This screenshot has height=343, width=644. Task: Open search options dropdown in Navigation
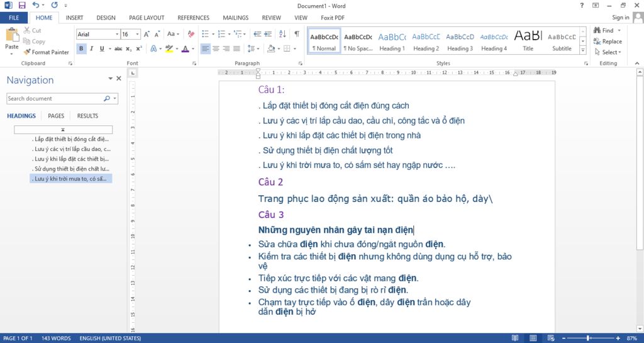click(x=115, y=99)
